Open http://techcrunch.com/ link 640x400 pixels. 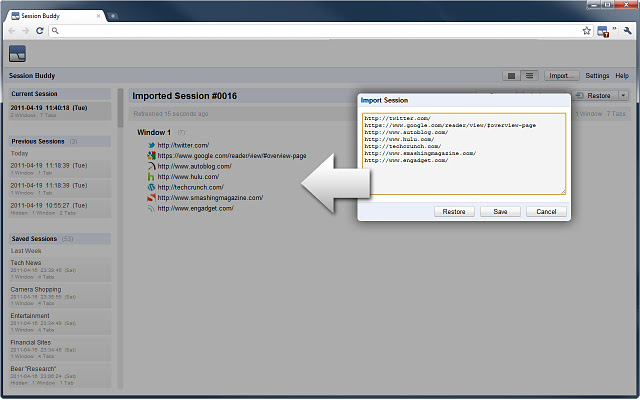(191, 187)
